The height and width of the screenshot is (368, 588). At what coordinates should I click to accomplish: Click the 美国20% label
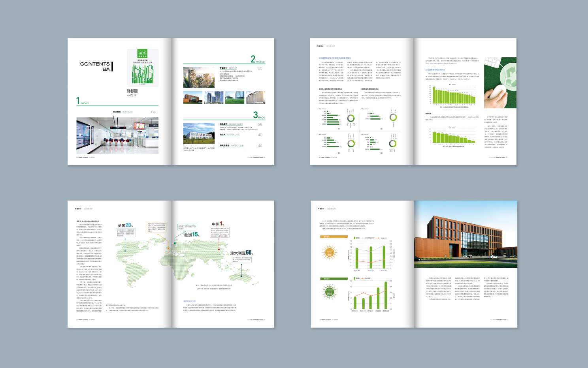(125, 225)
